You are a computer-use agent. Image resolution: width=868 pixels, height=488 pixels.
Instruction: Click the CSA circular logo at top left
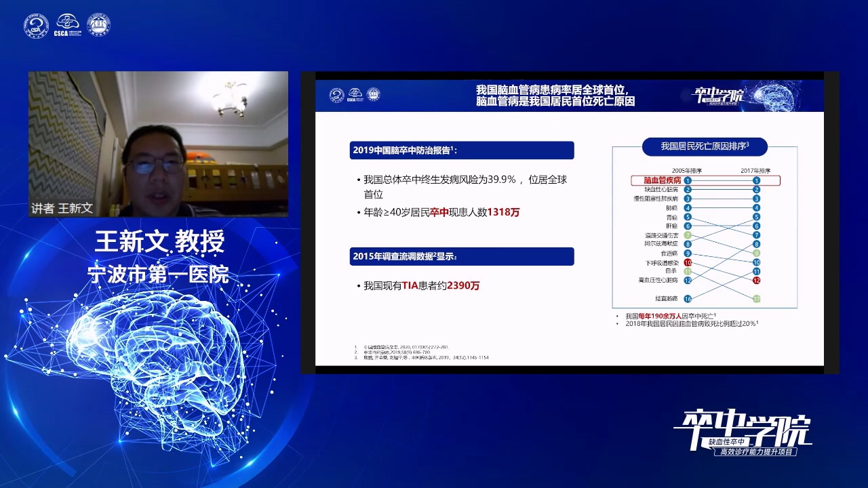click(x=37, y=25)
